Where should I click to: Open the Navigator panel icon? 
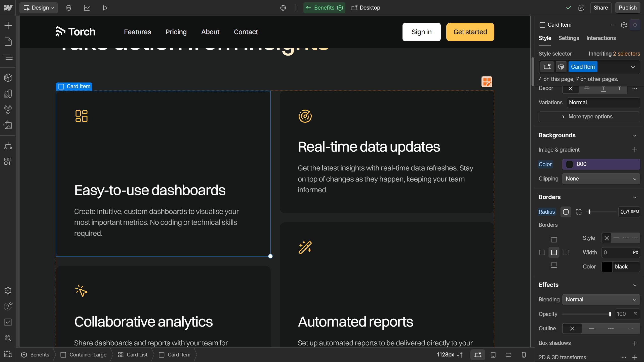tap(8, 57)
